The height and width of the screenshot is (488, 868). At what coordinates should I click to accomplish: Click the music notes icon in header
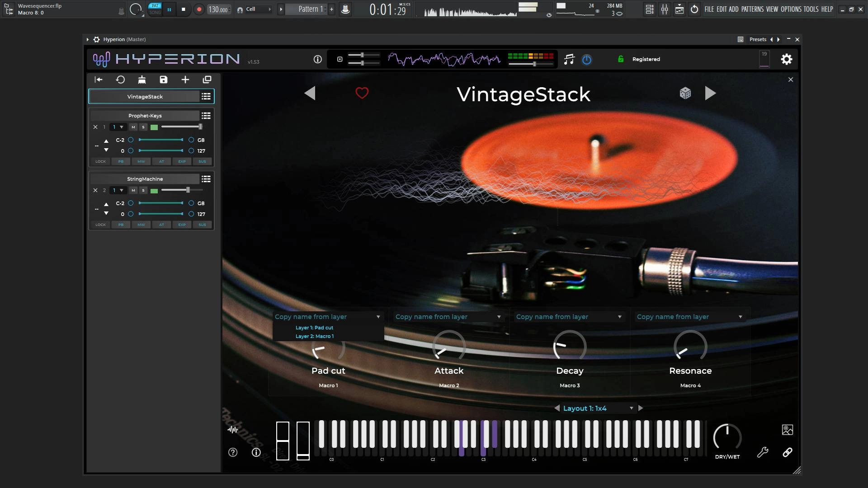coord(569,59)
